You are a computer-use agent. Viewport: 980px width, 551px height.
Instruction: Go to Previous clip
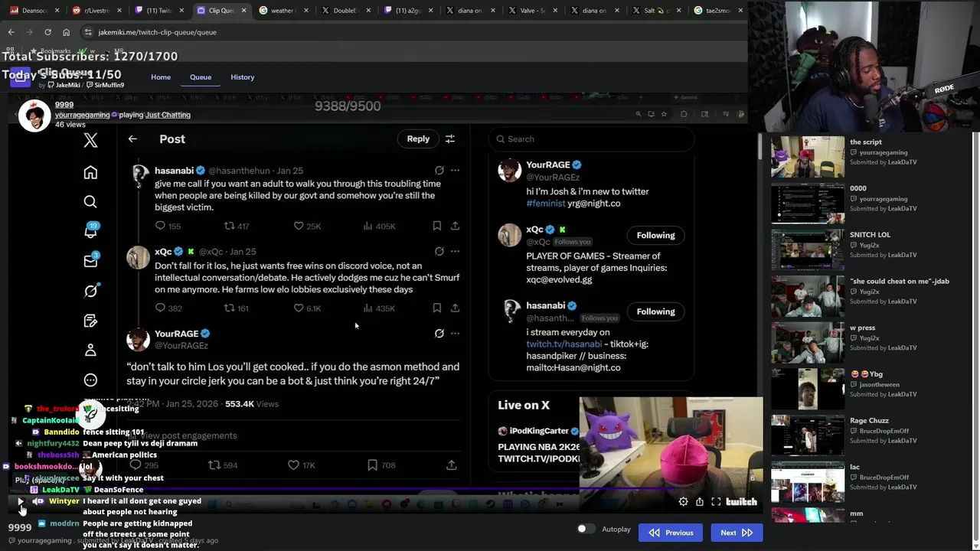(x=671, y=533)
